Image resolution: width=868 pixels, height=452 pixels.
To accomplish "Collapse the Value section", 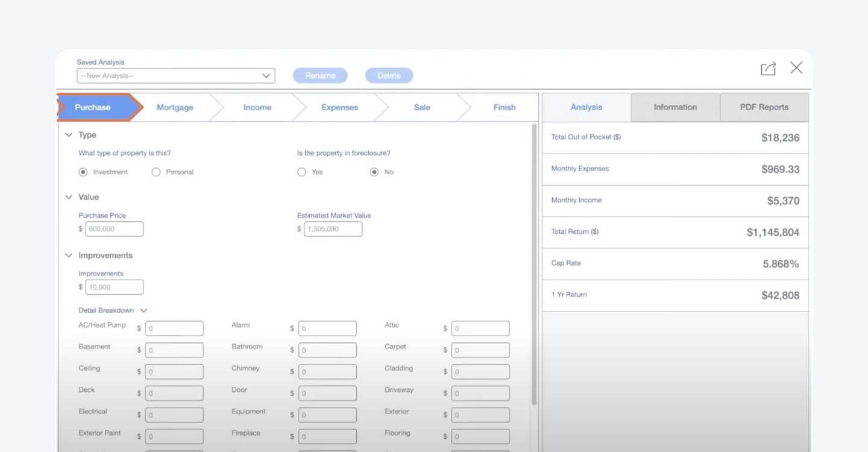I will pyautogui.click(x=69, y=196).
